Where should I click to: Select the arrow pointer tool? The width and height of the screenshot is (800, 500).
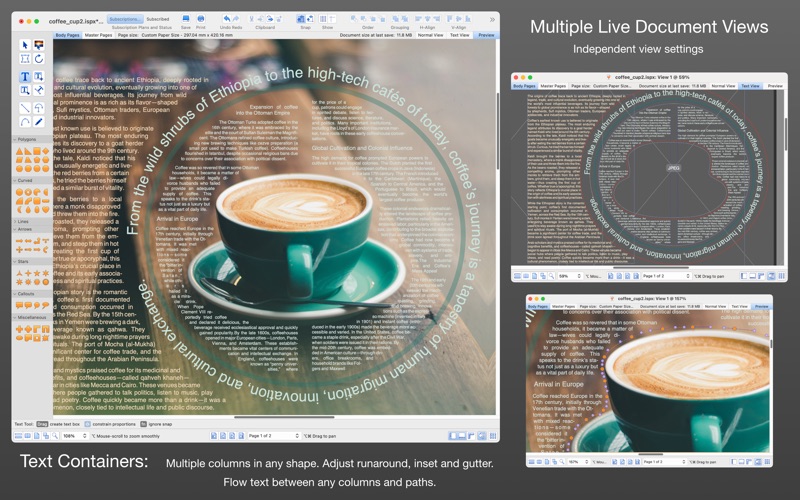click(24, 45)
